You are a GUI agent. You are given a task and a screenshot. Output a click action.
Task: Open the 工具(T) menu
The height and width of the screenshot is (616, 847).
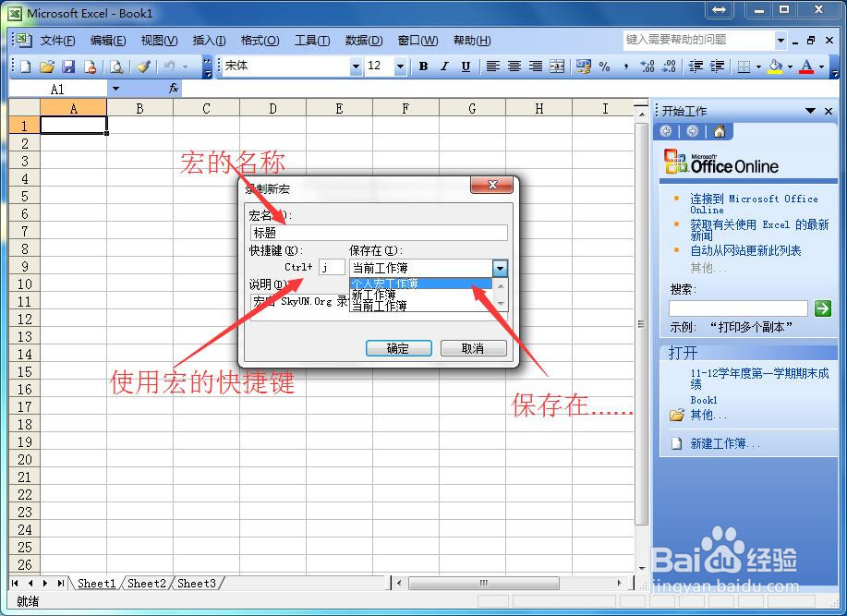click(x=312, y=41)
